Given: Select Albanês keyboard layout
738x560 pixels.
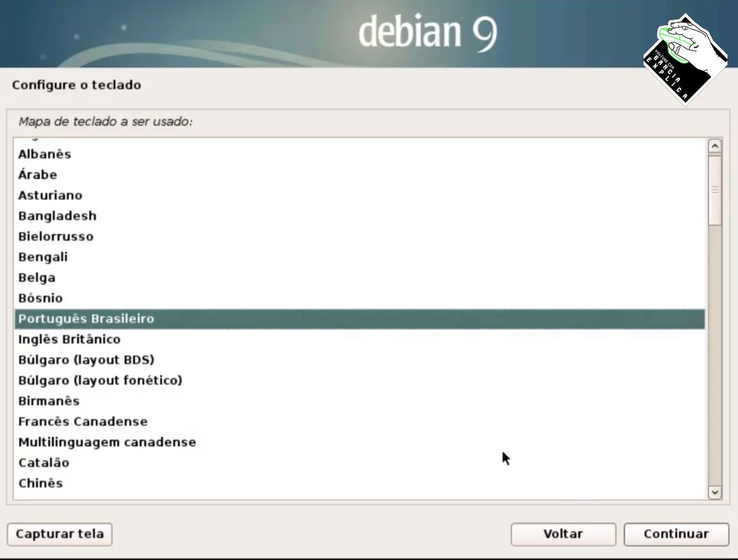Looking at the screenshot, I should tap(360, 155).
